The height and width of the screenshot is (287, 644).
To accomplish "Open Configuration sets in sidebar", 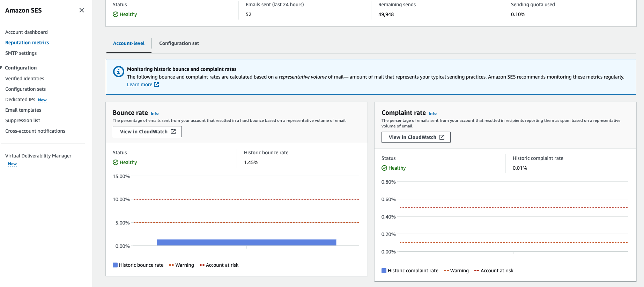I will click(25, 89).
